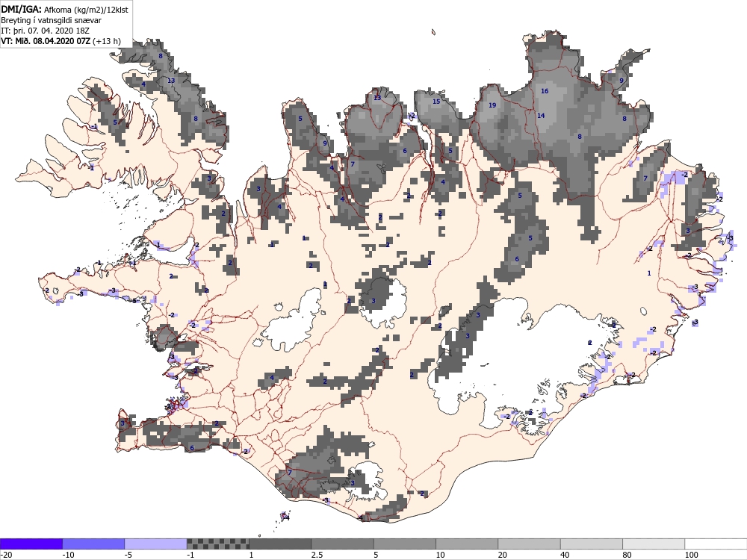Click the '-20' legend scale label
Viewport: 747px width, 560px height.
(x=6, y=555)
